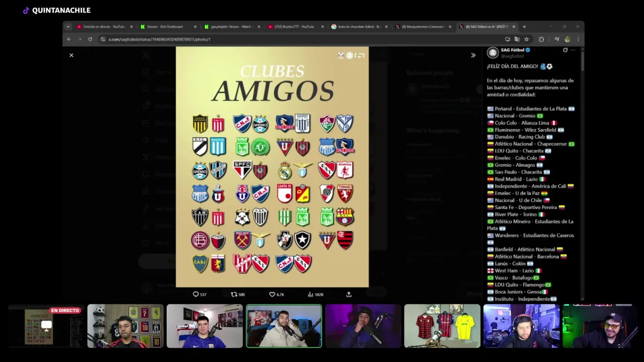The height and width of the screenshot is (362, 644).
Task: Repost the tweet via retweet icon
Action: (233, 294)
